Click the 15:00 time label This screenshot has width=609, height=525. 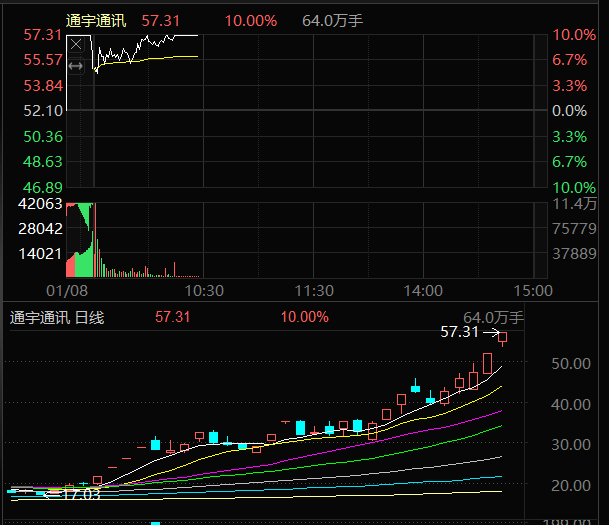(533, 290)
